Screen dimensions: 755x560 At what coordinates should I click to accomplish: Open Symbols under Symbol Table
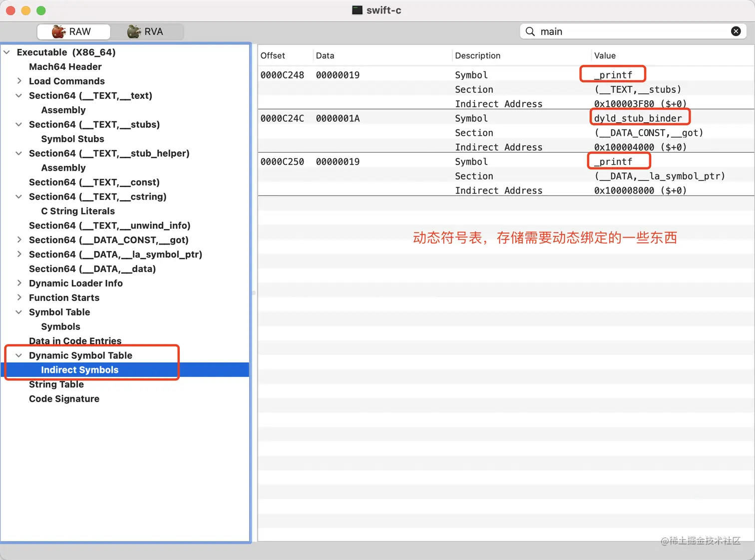pyautogui.click(x=60, y=327)
